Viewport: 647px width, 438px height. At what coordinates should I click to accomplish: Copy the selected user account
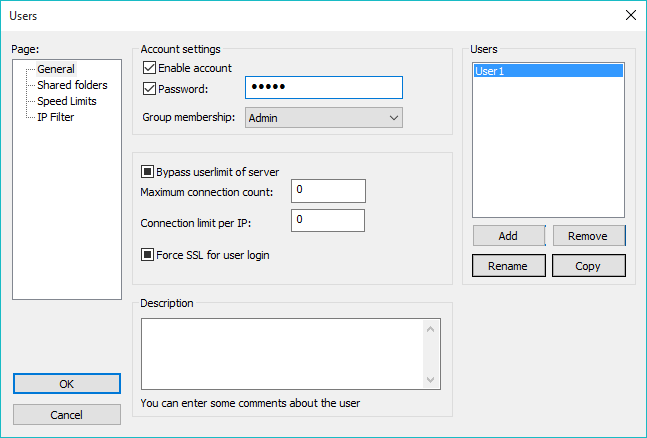click(x=589, y=266)
